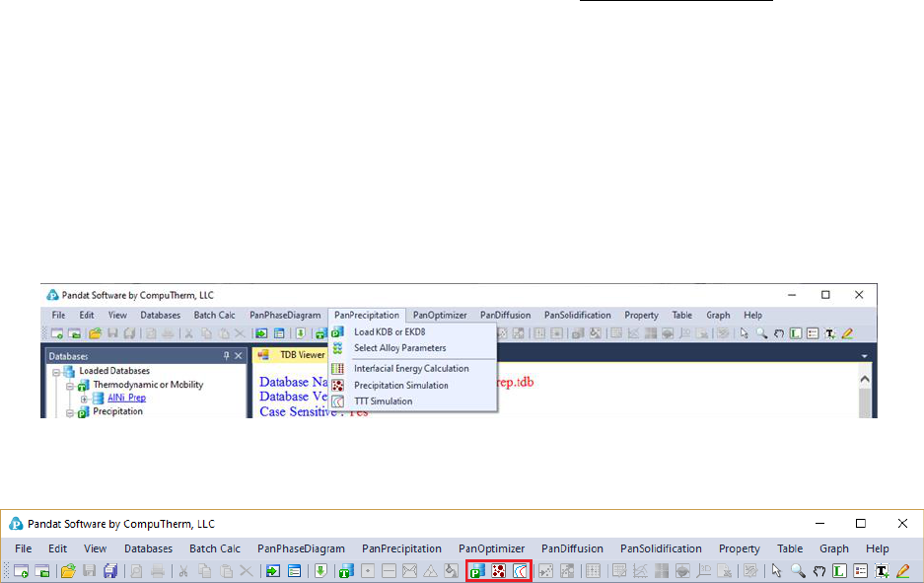
Task: Click the blue Save All floppy icon, lower window
Action: (110, 570)
